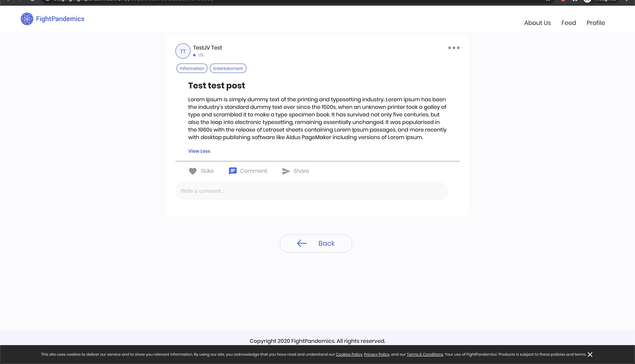This screenshot has height=364, width=635.
Task: Click the share arrow icon
Action: tap(286, 171)
